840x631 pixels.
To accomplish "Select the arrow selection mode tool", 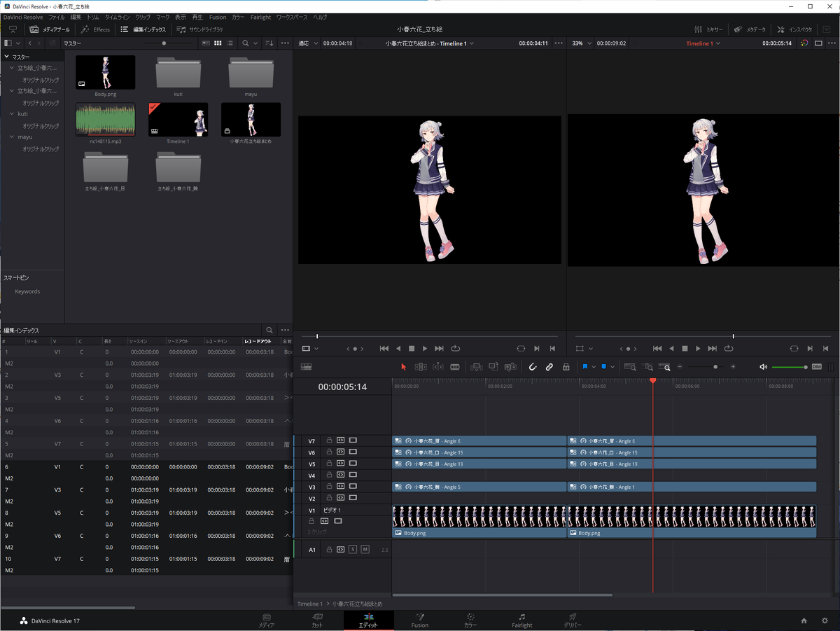I will click(x=403, y=367).
